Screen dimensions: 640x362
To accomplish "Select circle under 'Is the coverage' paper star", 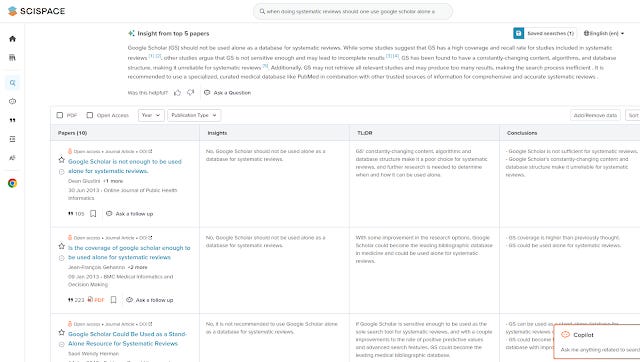I will point(62,258).
